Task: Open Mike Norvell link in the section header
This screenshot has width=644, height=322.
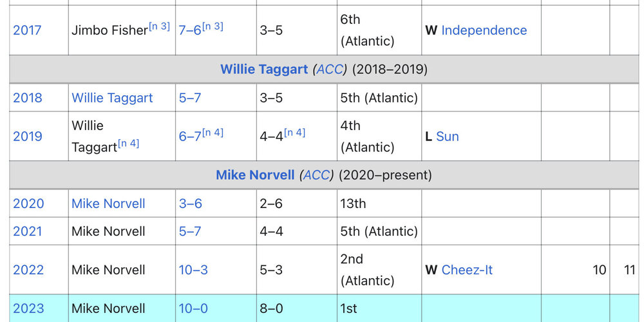Action: click(x=255, y=175)
